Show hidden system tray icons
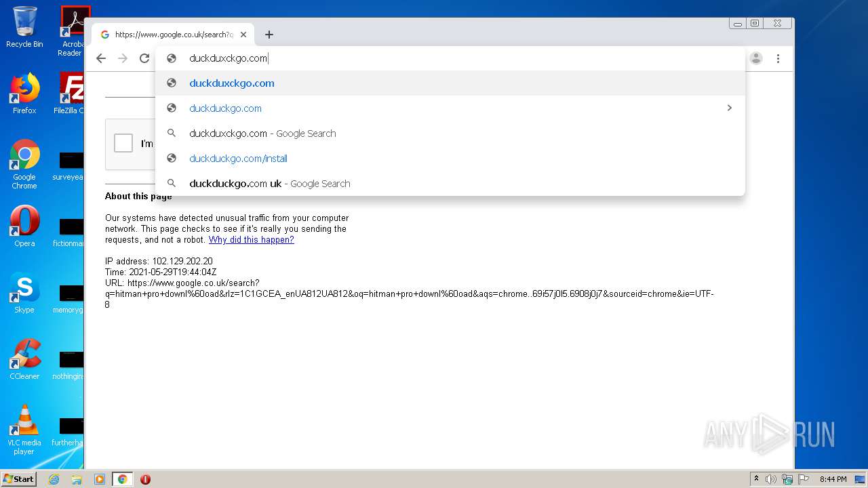This screenshot has height=488, width=868. 756,479
